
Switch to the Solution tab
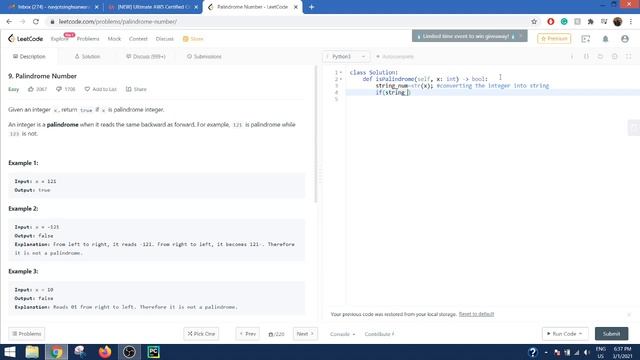tap(87, 56)
